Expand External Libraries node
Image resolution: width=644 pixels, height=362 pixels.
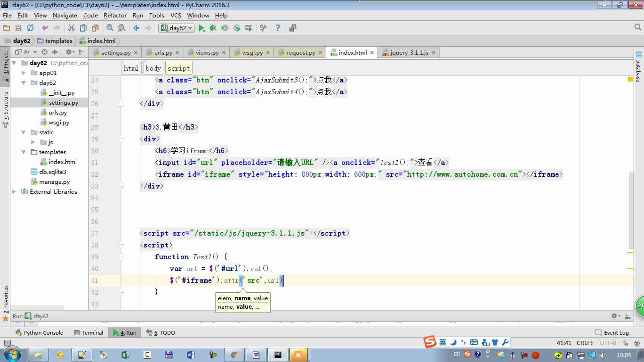(14, 192)
